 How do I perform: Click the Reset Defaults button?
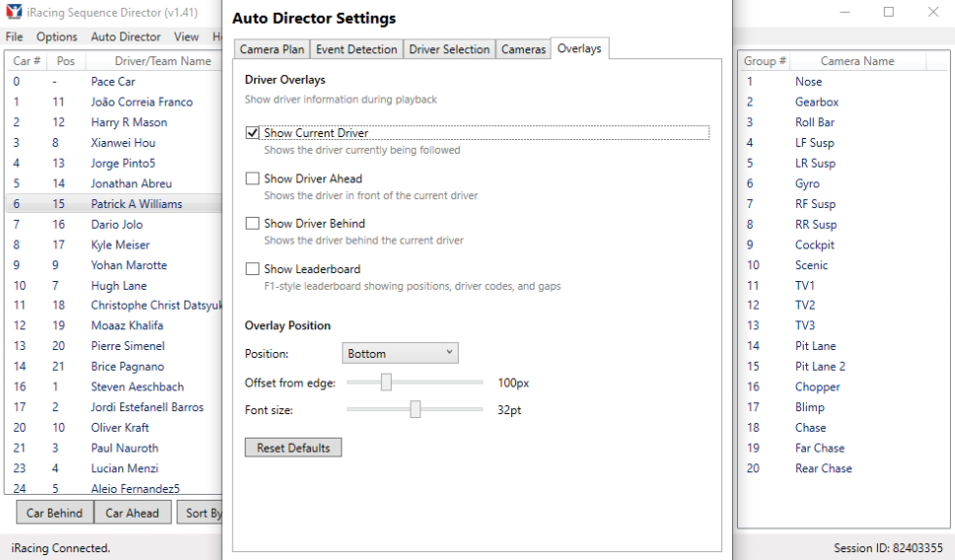[293, 448]
